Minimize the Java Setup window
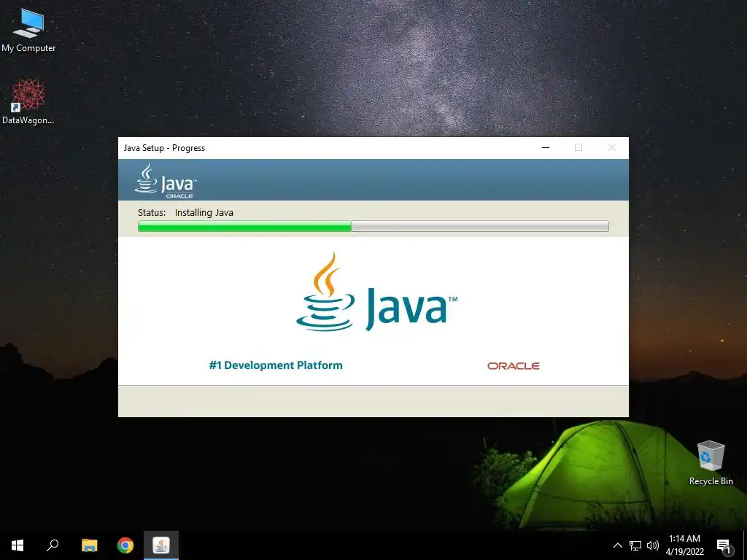Viewport: 747px width, 560px height. 546,147
